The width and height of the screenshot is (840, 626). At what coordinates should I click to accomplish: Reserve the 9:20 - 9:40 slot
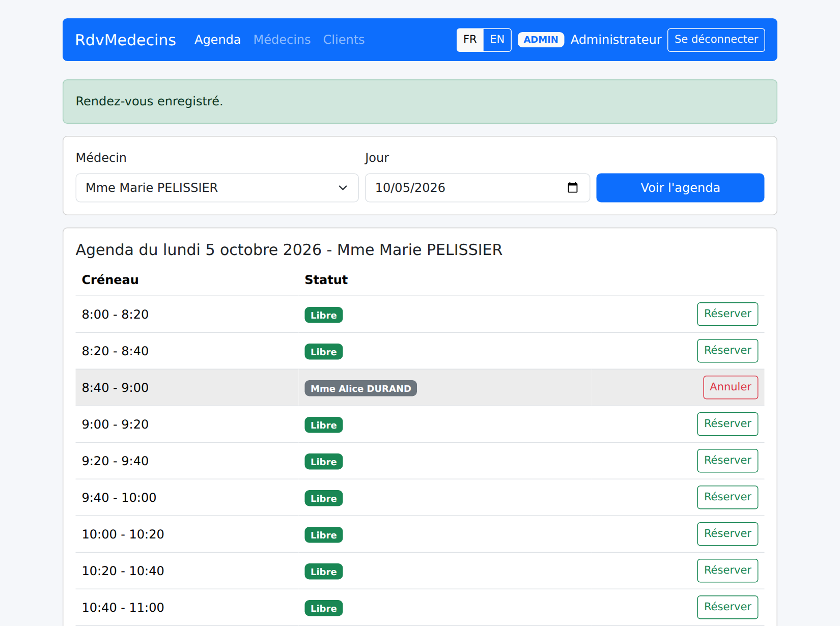click(x=727, y=461)
